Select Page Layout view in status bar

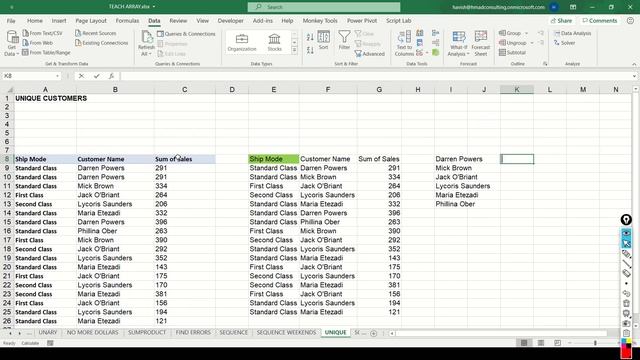point(541,343)
